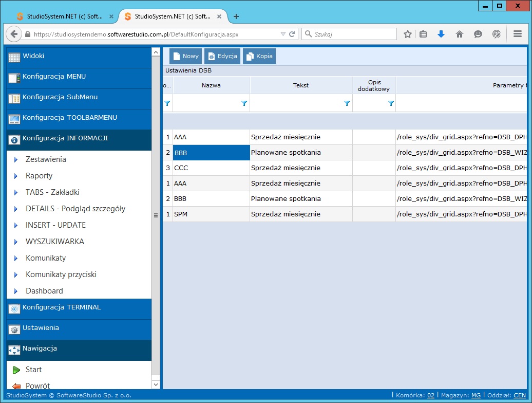Image resolution: width=532 pixels, height=403 pixels.
Task: Go to browser home page icon
Action: point(460,34)
